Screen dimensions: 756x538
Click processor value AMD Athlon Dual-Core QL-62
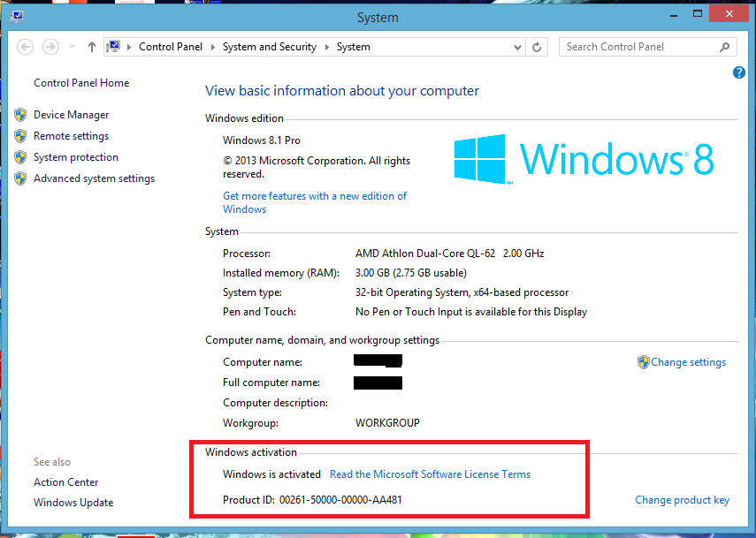tap(425, 254)
